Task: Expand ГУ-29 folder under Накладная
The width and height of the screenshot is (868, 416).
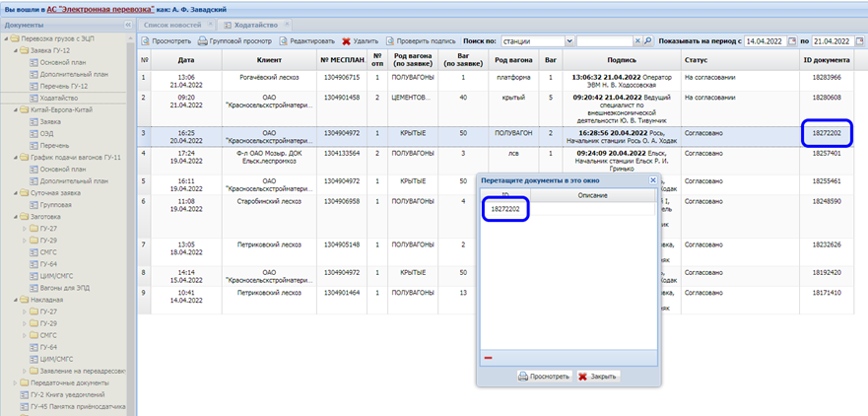Action: [x=24, y=323]
